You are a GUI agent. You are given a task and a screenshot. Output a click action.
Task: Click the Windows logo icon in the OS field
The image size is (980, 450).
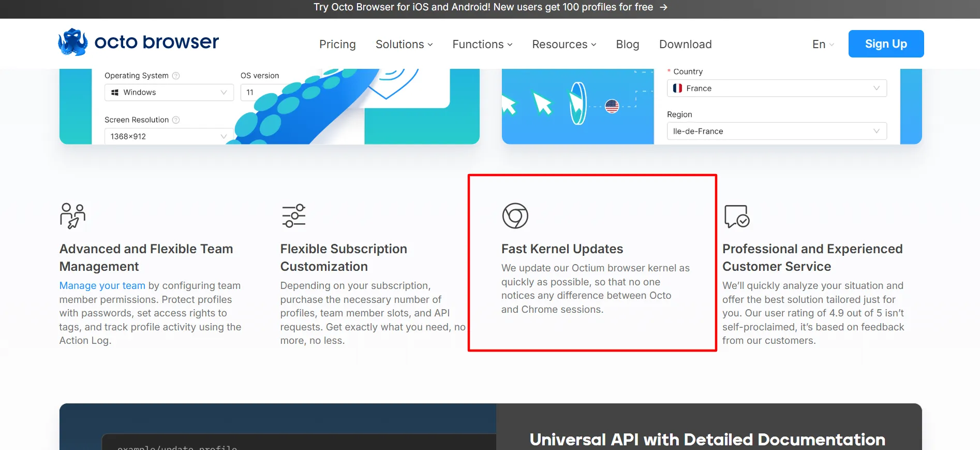[115, 92]
